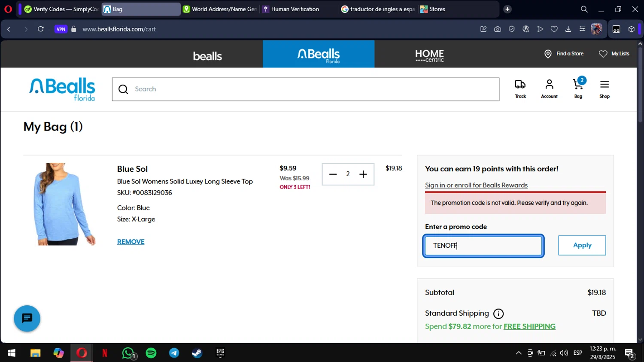This screenshot has width=644, height=362.
Task: Open the live chat bubble
Action: point(27,318)
